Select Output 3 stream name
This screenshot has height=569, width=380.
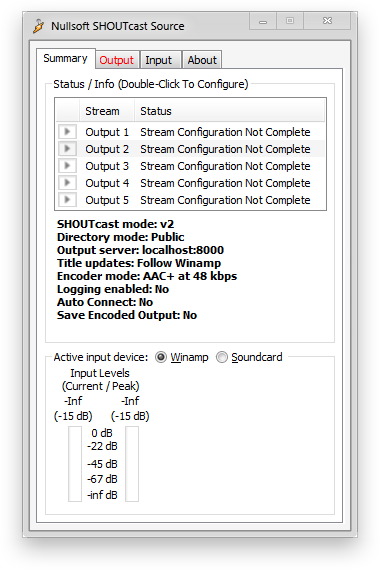pos(107,166)
